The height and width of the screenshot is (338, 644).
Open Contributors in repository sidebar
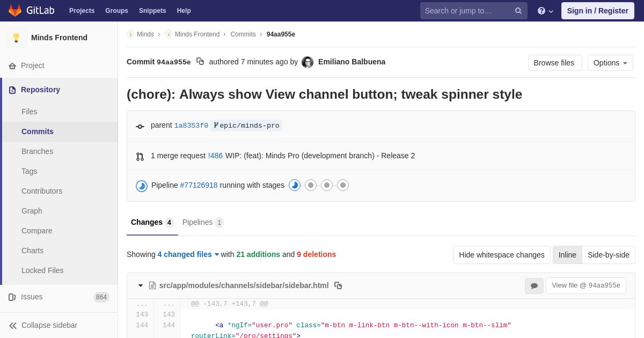pos(60,191)
